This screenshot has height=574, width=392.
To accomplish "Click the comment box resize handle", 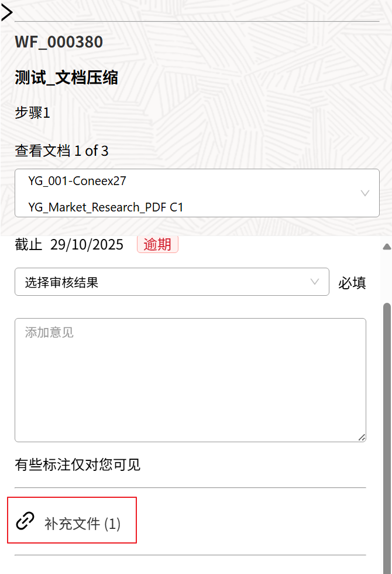I will pyautogui.click(x=362, y=437).
